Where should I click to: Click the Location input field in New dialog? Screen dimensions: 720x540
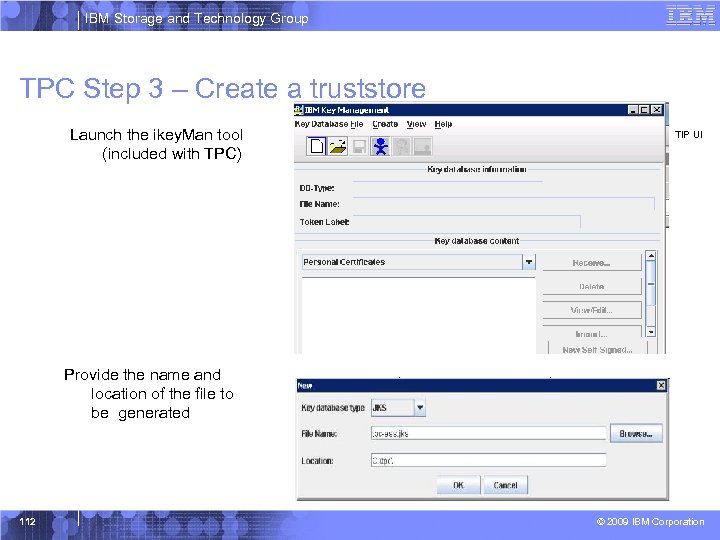pyautogui.click(x=489, y=460)
